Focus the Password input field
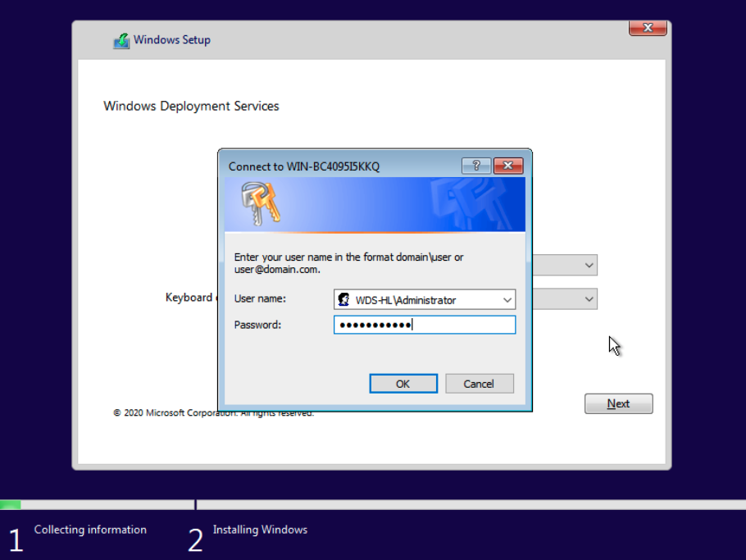The height and width of the screenshot is (560, 746). [425, 325]
